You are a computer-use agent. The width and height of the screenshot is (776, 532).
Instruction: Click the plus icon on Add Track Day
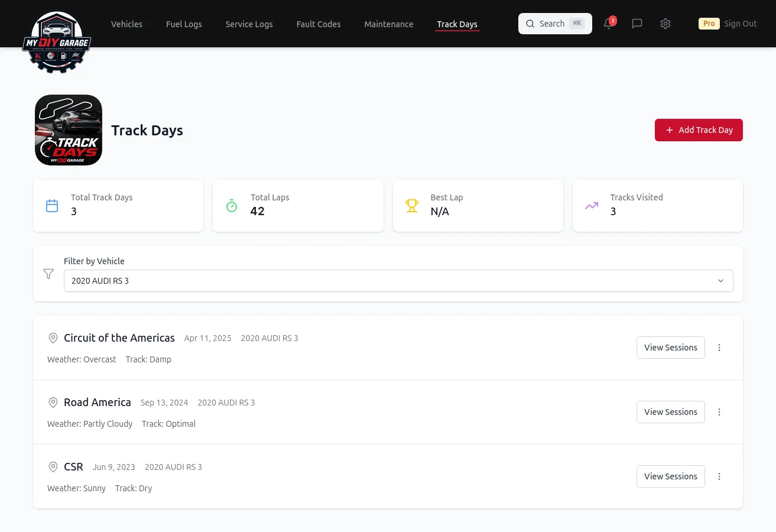pyautogui.click(x=670, y=130)
